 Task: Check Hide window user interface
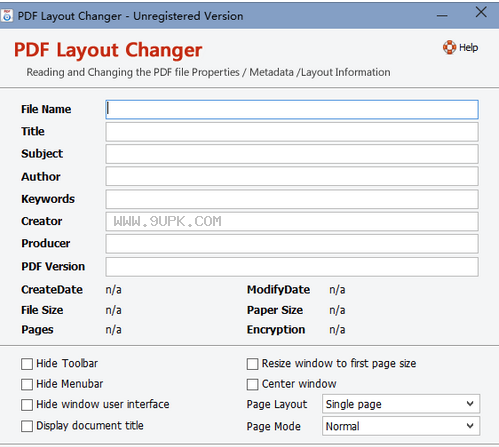tap(27, 405)
